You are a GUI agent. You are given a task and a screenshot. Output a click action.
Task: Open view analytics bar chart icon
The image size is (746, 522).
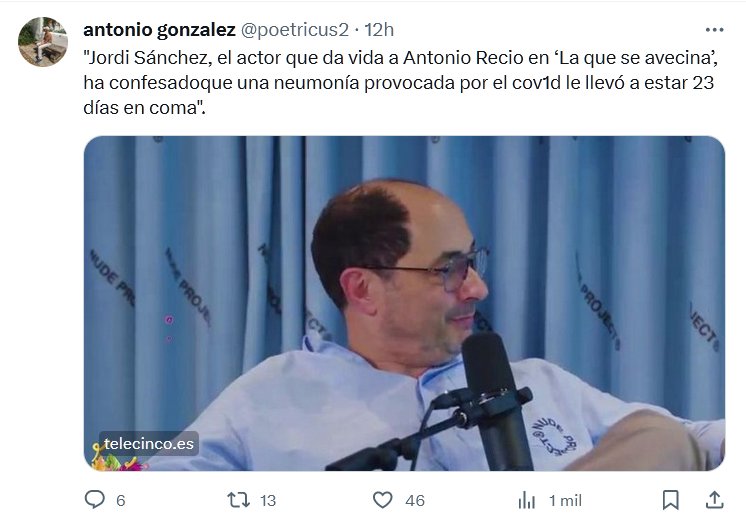pos(527,501)
